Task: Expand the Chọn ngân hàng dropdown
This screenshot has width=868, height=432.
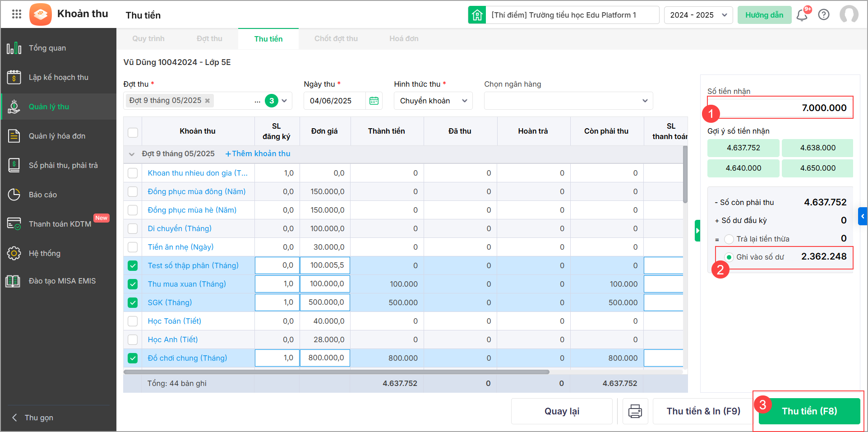Action: 568,101
